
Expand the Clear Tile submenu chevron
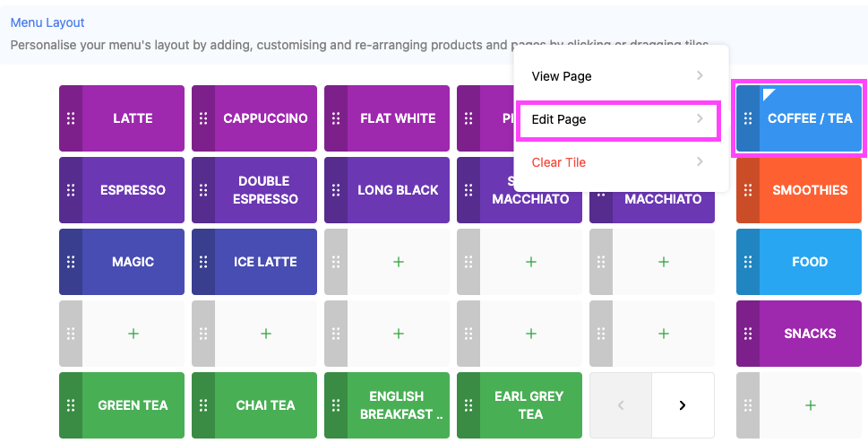pos(700,162)
